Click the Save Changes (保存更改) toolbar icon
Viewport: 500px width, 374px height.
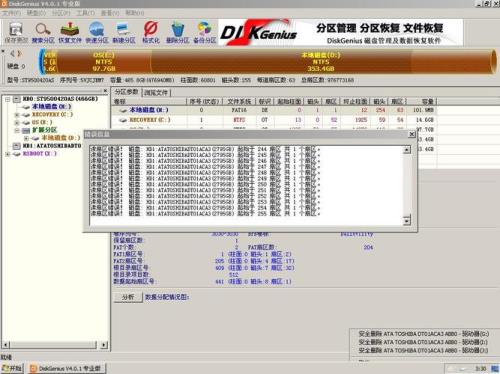(16, 32)
